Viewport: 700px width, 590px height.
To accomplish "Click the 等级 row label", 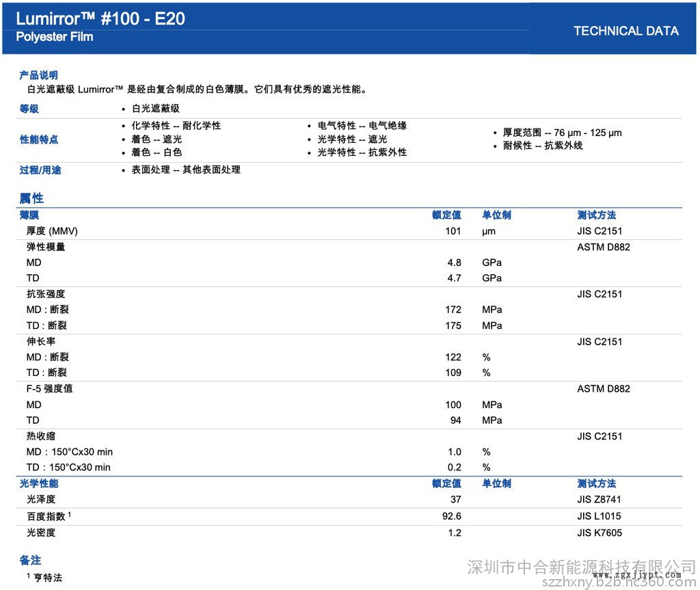I will (x=29, y=109).
